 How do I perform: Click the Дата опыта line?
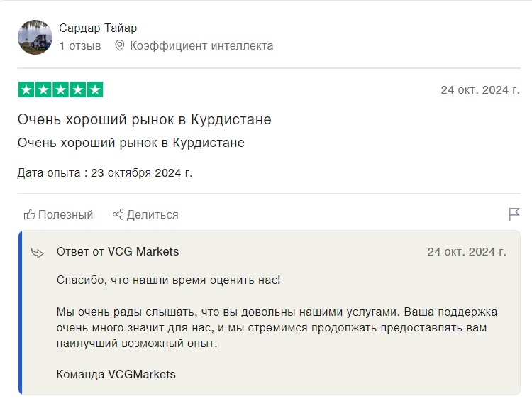pyautogui.click(x=105, y=172)
